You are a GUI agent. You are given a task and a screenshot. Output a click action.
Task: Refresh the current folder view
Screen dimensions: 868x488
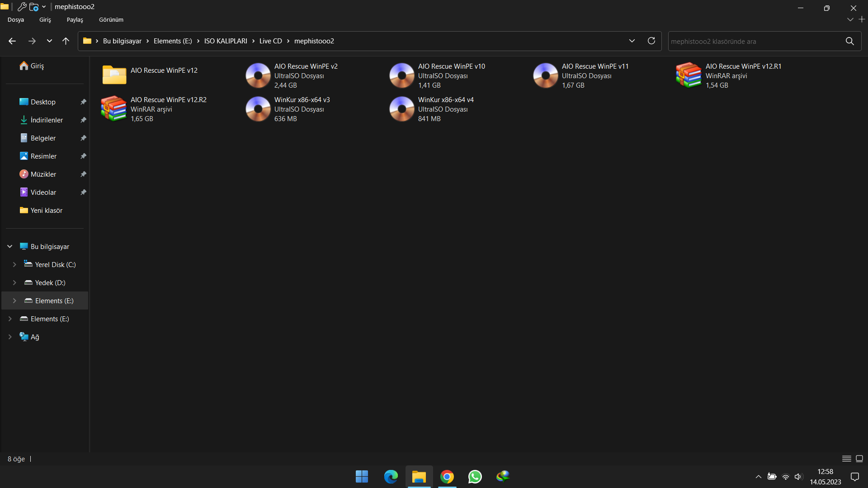(651, 41)
